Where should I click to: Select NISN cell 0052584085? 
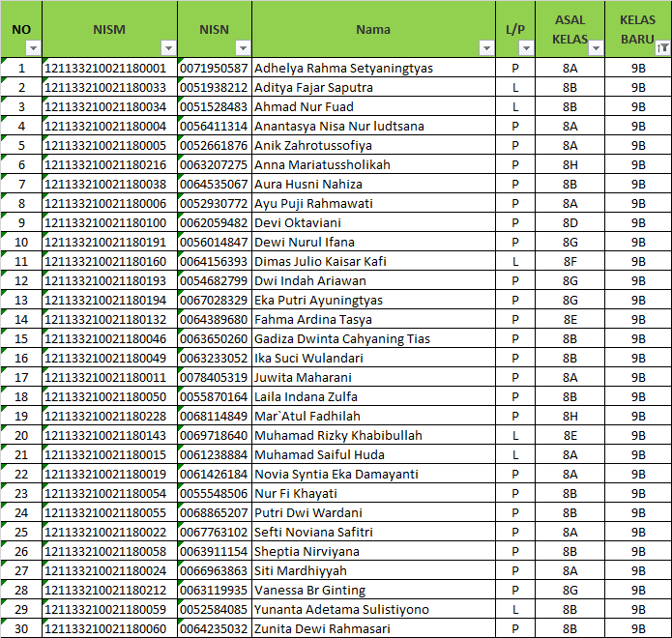pos(214,609)
